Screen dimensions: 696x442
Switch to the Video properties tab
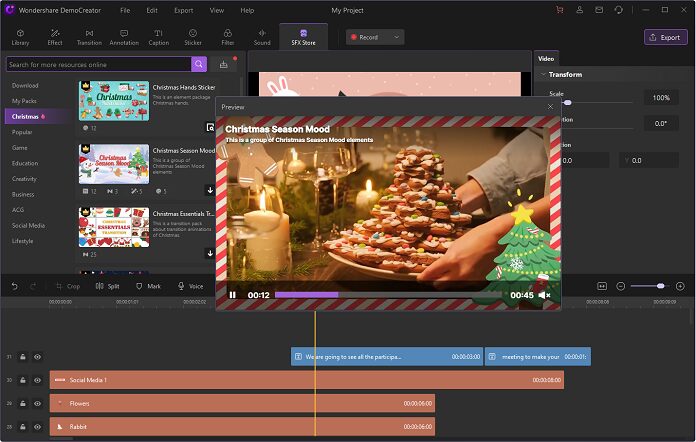tap(546, 59)
